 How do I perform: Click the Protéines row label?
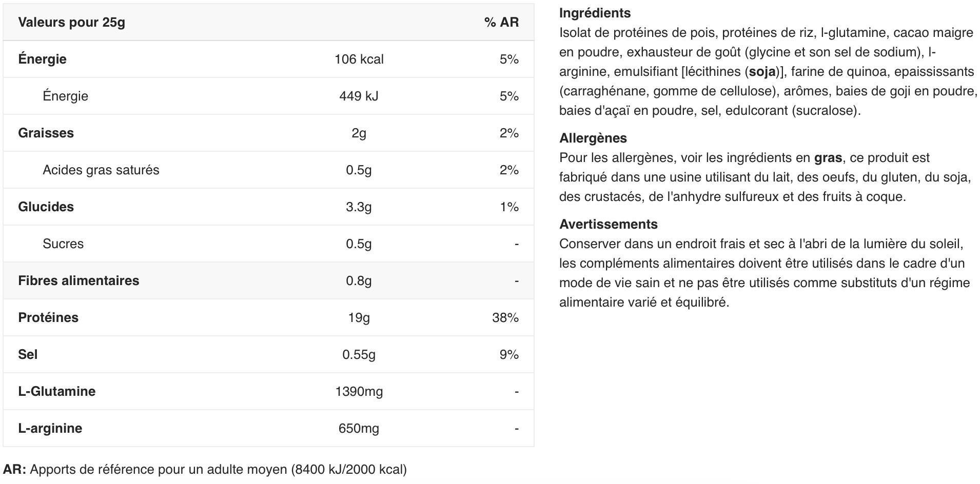[48, 317]
